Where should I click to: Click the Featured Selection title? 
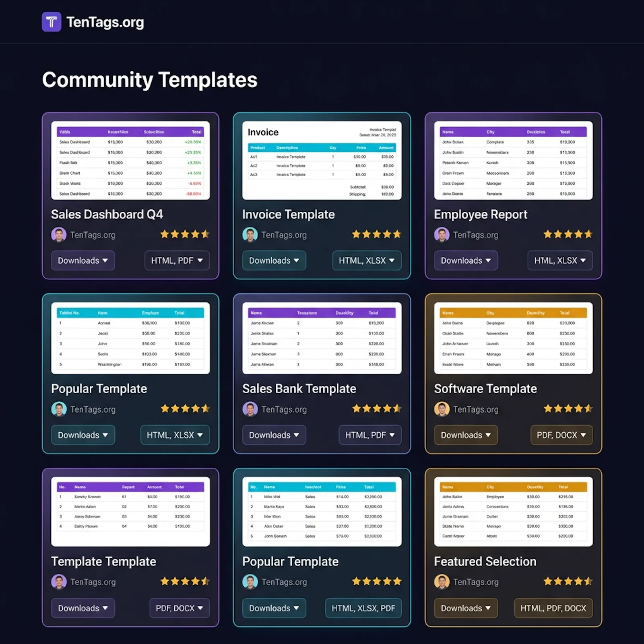(x=485, y=561)
